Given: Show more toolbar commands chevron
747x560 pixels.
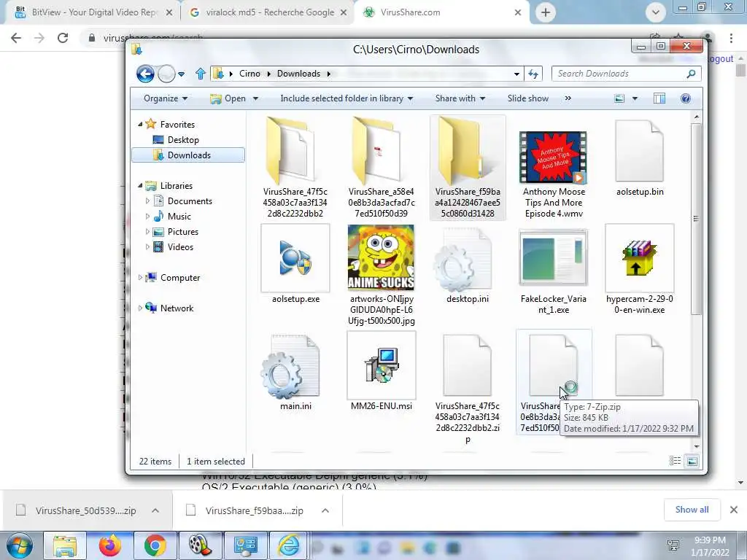Looking at the screenshot, I should point(568,98).
